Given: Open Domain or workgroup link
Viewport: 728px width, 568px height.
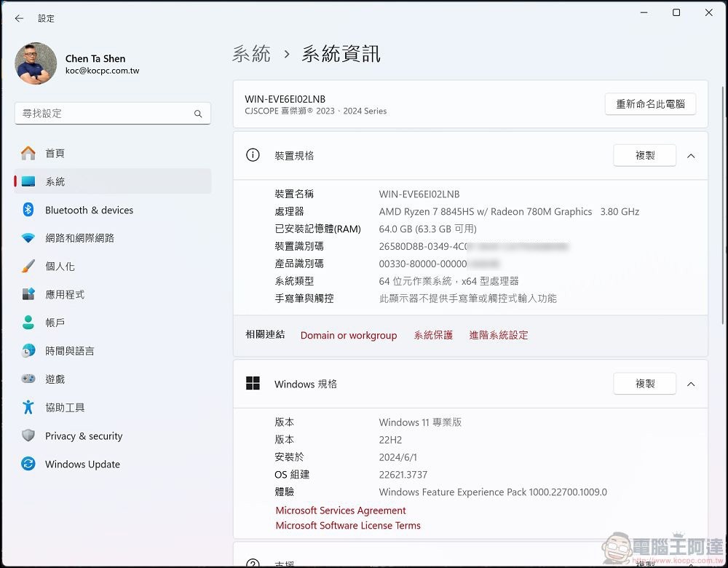Looking at the screenshot, I should pyautogui.click(x=349, y=335).
